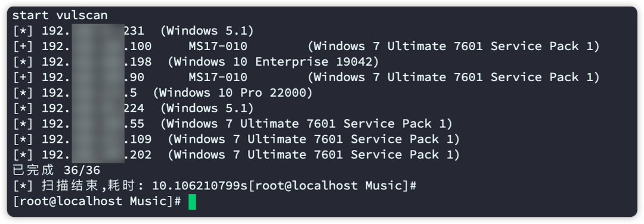Click the [*] marker before '扫描结束'
644x224 pixels.
tap(23, 186)
